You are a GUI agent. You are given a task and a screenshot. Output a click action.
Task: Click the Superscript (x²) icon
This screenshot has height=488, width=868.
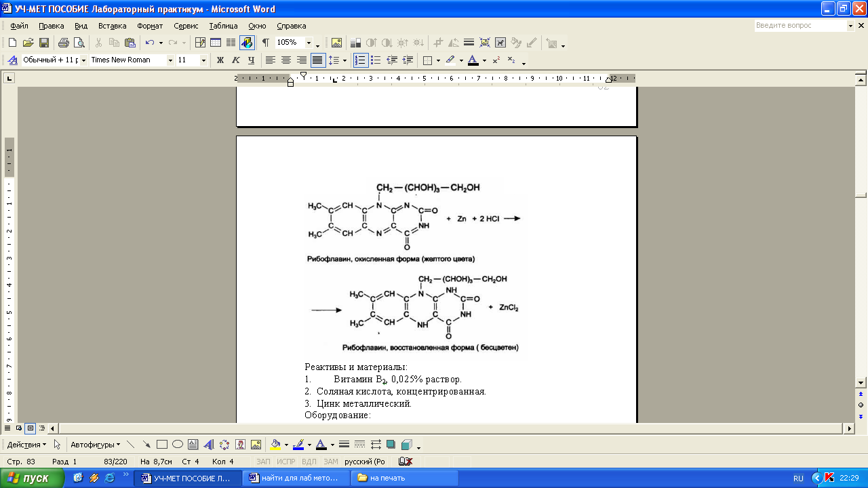[x=496, y=60]
